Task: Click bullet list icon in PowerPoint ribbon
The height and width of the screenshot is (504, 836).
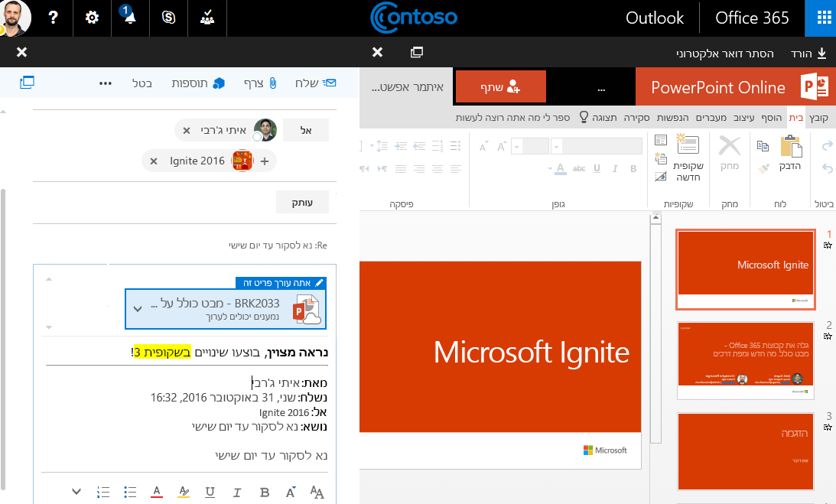Action: 455,145
